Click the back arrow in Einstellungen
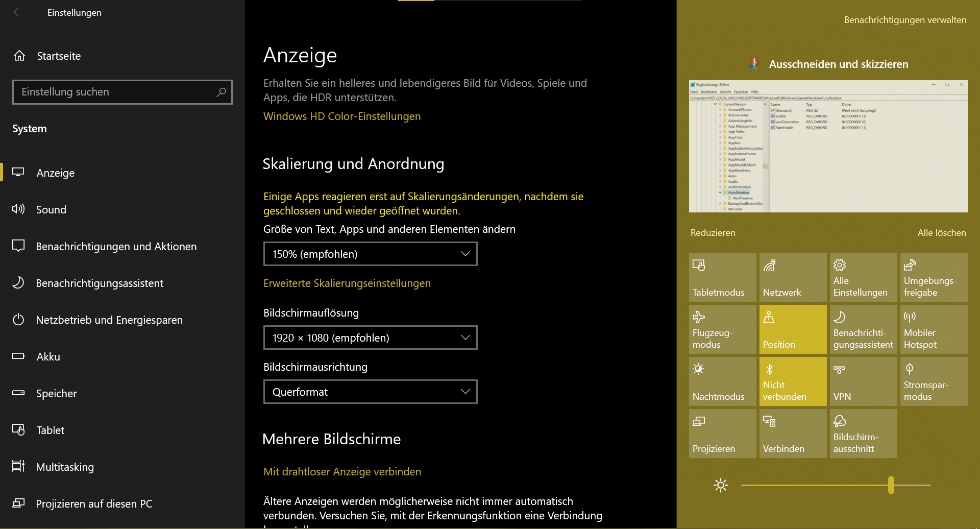The image size is (980, 529). [18, 12]
